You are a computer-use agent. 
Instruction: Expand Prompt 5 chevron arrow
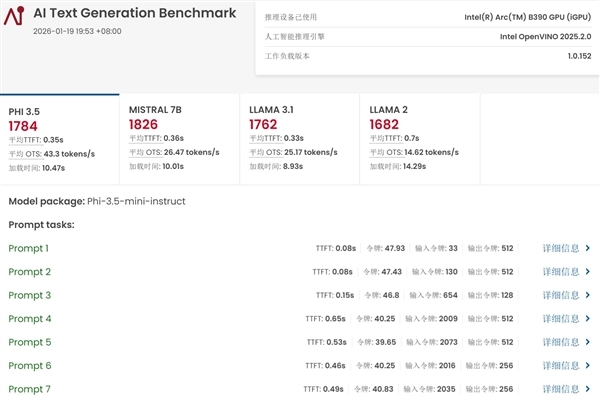588,342
